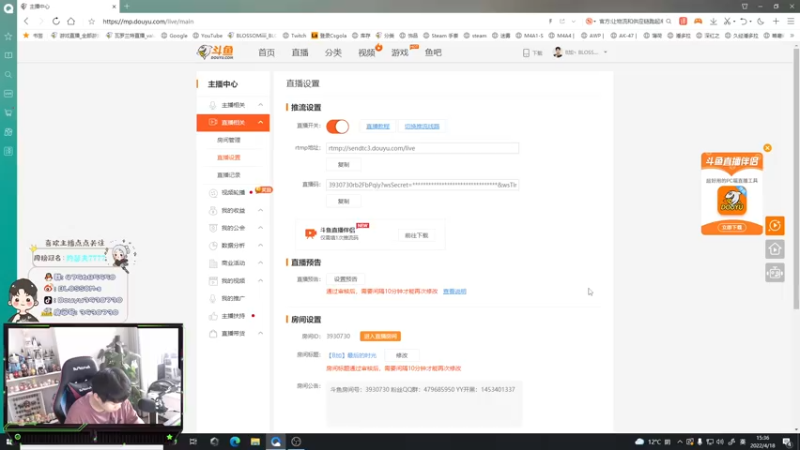
Task: Click the rtmp address input field
Action: (x=422, y=148)
